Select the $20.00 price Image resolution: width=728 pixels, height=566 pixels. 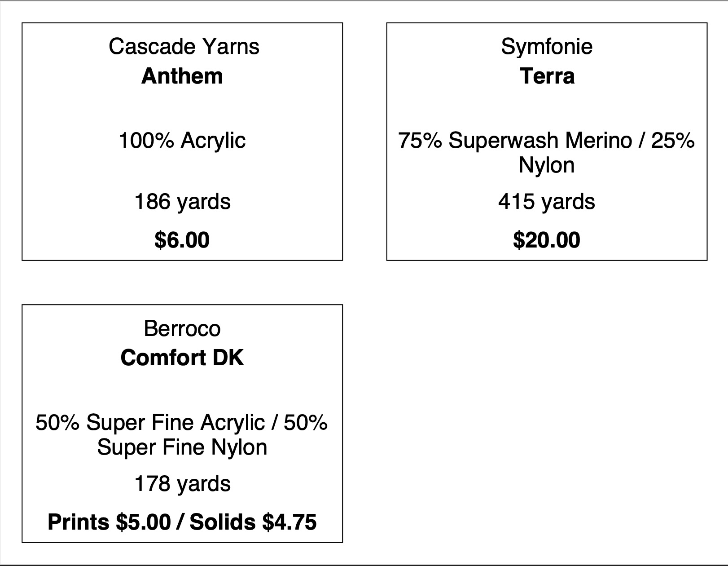pos(547,240)
